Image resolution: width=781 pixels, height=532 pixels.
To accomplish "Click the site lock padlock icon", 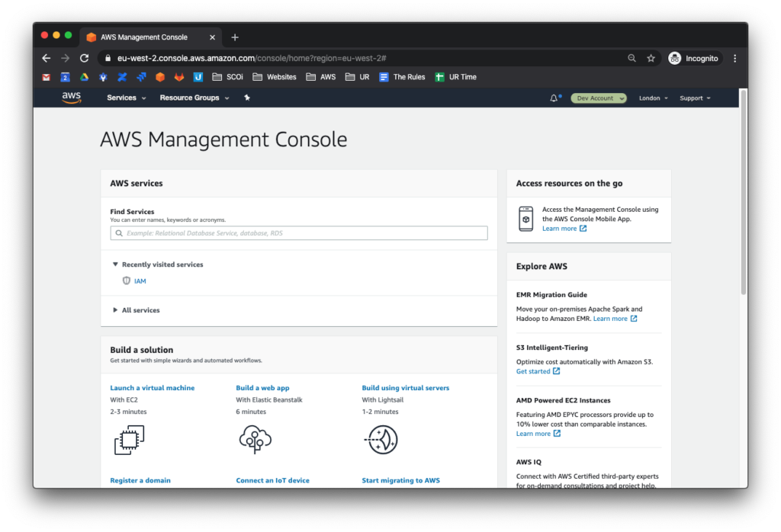I will tap(108, 58).
